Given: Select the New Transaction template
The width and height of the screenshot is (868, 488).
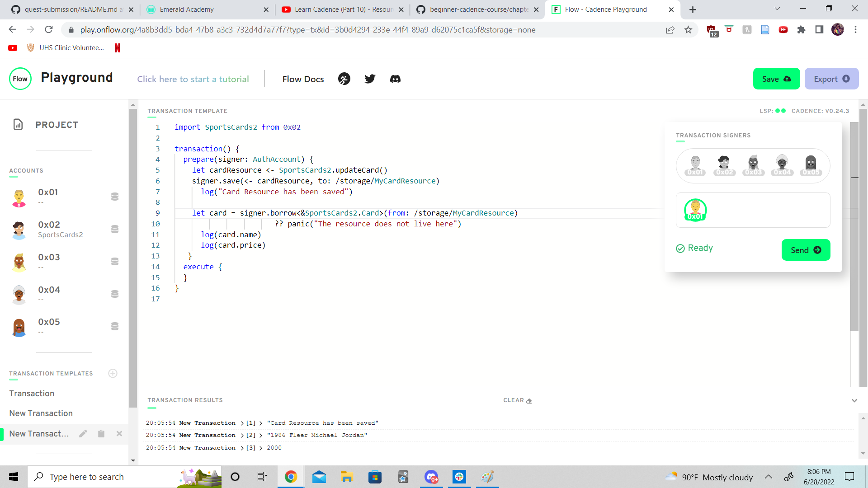Looking at the screenshot, I should click(x=41, y=413).
